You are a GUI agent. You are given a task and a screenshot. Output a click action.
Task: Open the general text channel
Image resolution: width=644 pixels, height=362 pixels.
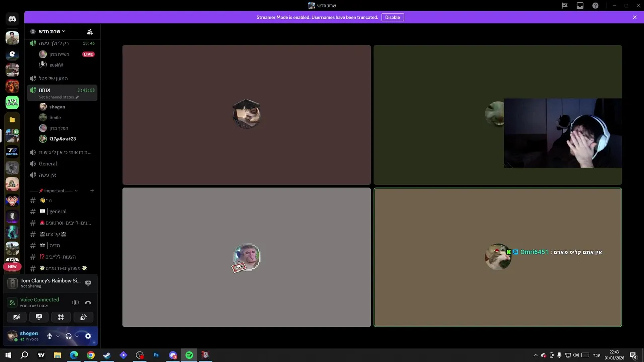point(62,212)
